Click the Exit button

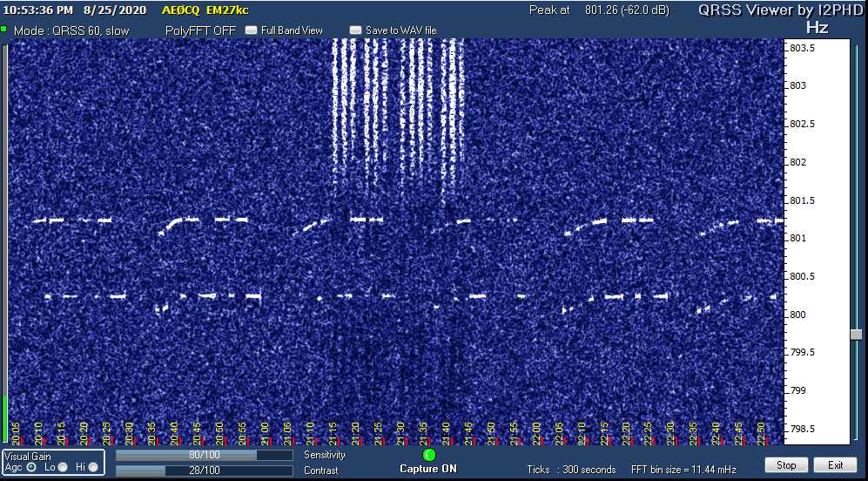tap(835, 465)
